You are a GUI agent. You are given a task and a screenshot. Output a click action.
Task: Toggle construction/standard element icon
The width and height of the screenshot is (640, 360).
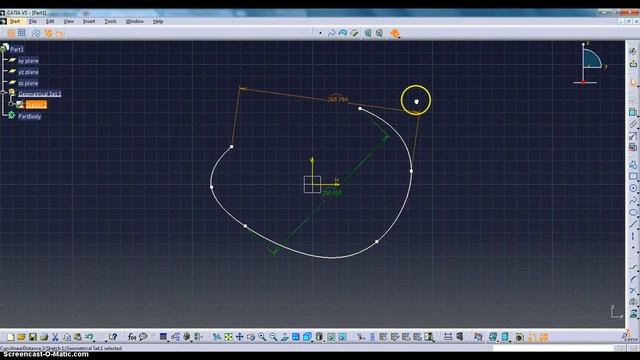click(x=36, y=33)
